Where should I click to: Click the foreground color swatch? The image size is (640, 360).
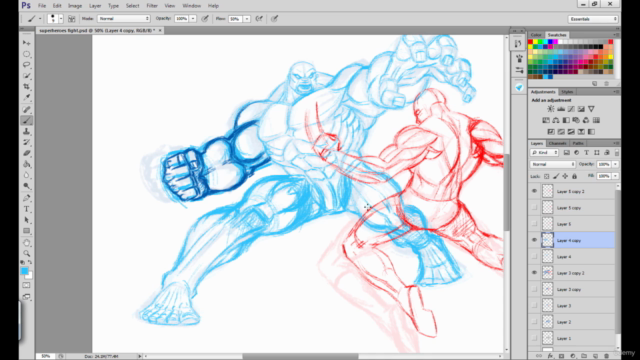tap(24, 271)
